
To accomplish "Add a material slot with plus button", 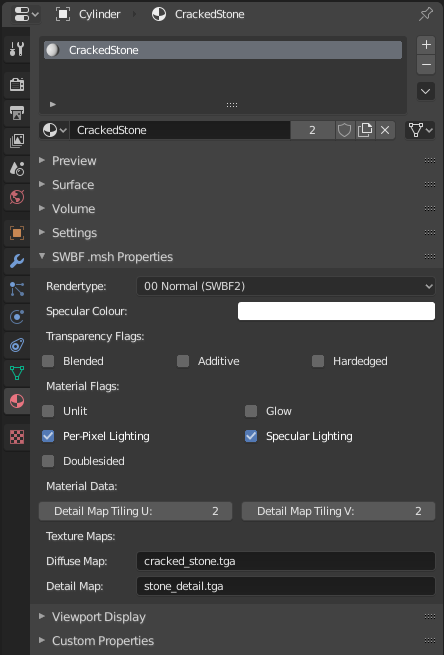I will tap(426, 45).
